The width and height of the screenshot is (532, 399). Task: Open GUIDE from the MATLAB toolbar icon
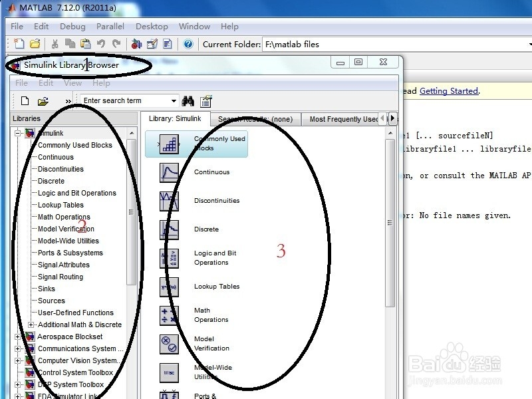point(152,44)
